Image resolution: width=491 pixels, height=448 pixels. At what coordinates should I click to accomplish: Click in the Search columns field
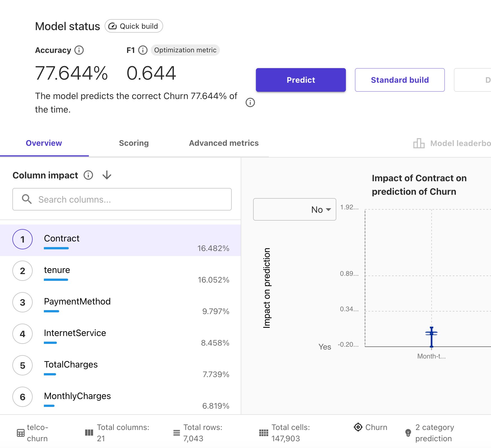[122, 199]
